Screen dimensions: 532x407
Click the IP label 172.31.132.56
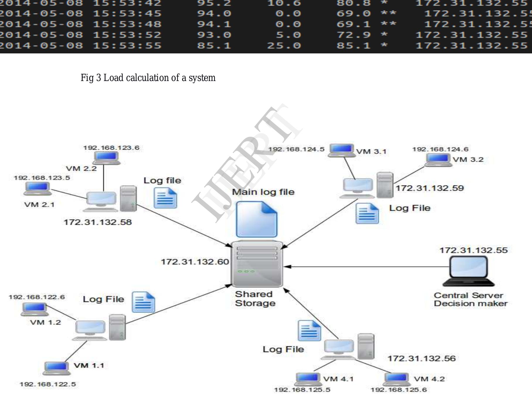[x=422, y=358]
